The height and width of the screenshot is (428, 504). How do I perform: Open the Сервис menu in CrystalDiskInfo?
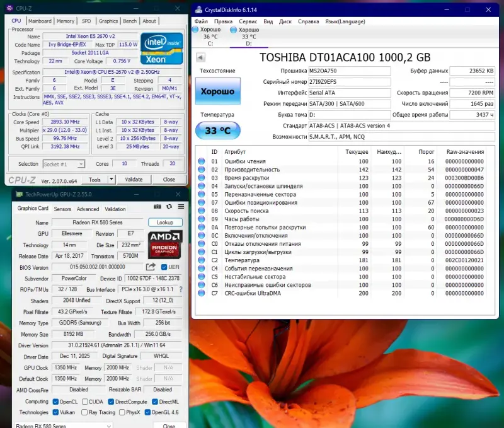pos(248,21)
